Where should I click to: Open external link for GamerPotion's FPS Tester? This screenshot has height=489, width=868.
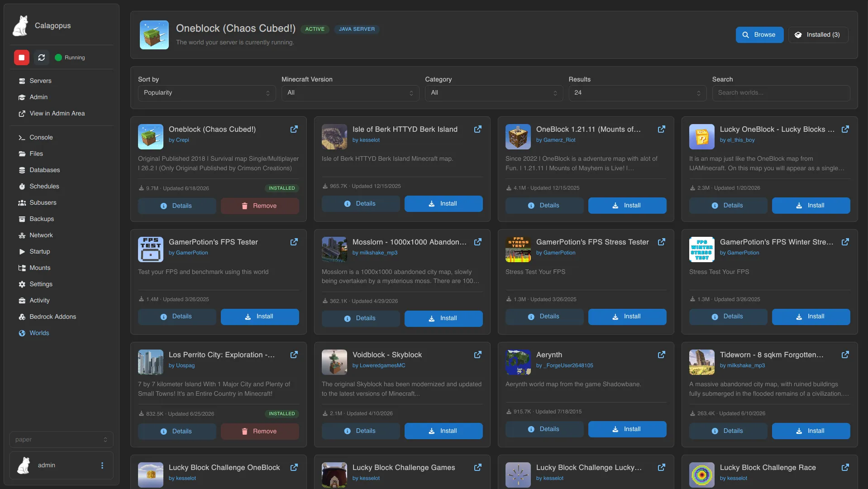pos(294,242)
